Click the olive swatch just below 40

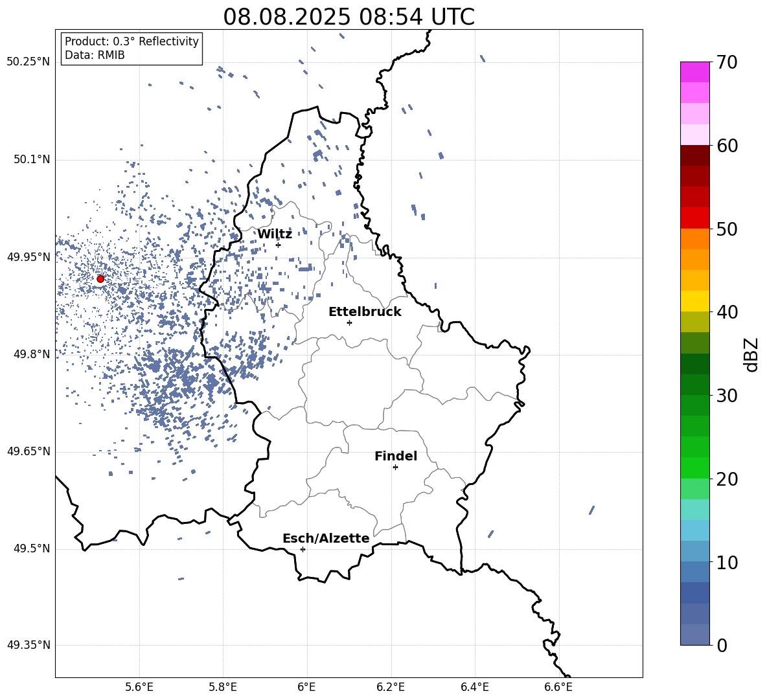694,322
